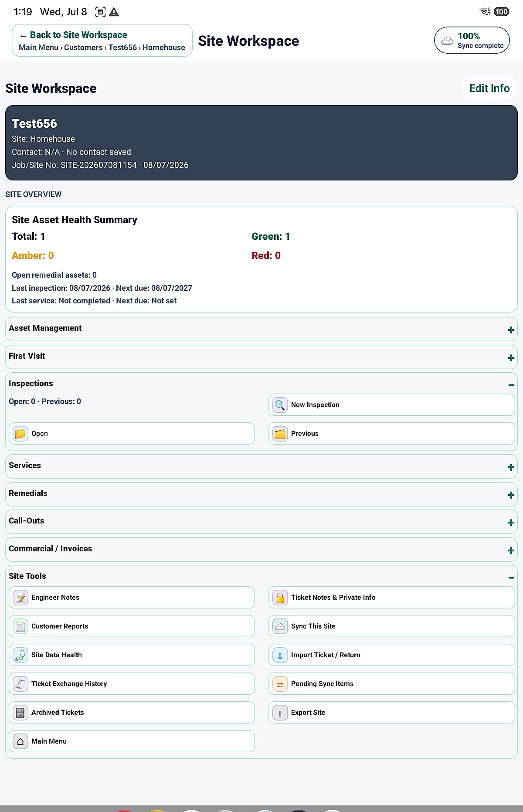The height and width of the screenshot is (812, 523).
Task: Click the Export Site up-arrow icon
Action: pyautogui.click(x=280, y=713)
